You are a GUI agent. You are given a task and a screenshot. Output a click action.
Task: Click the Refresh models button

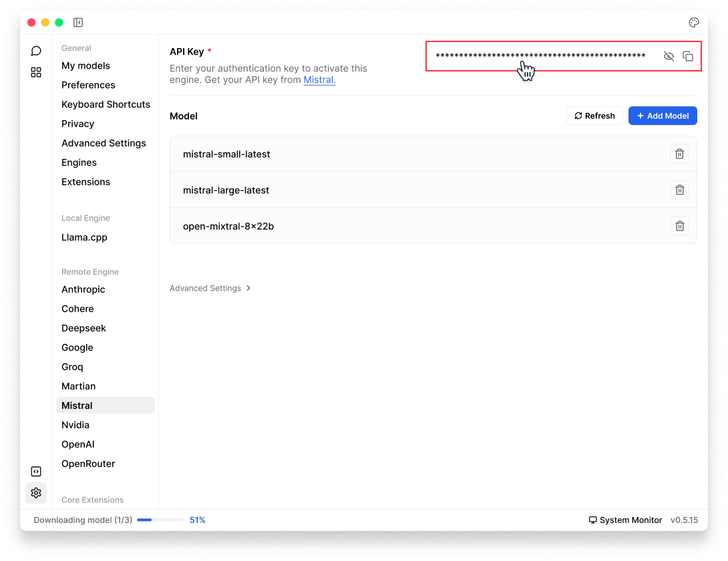pos(594,116)
